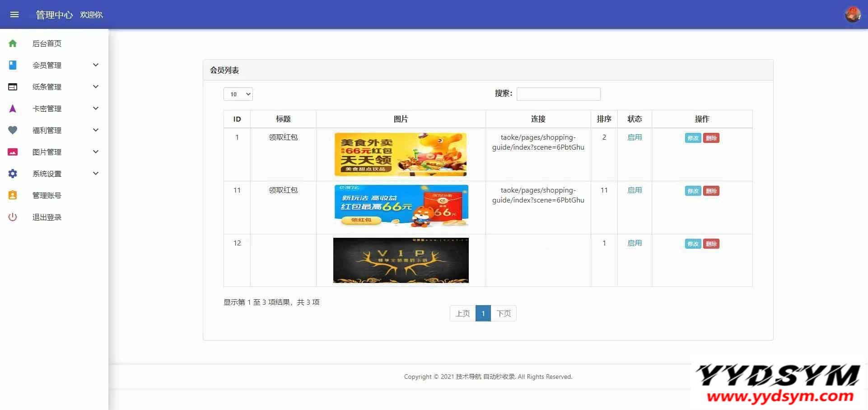Click 修改 button for ID 12
The image size is (868, 410).
click(693, 244)
